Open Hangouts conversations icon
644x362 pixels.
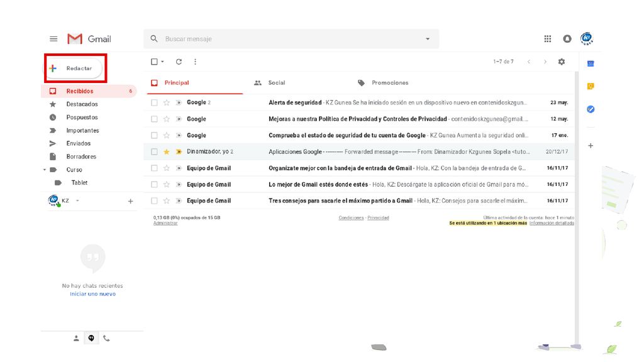91,338
